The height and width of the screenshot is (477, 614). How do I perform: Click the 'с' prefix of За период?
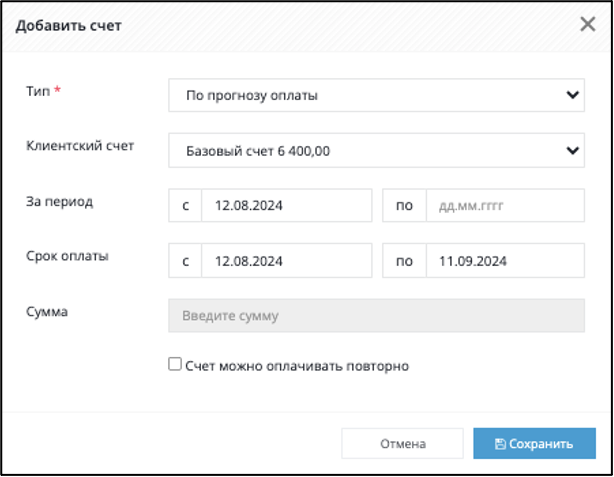point(185,206)
